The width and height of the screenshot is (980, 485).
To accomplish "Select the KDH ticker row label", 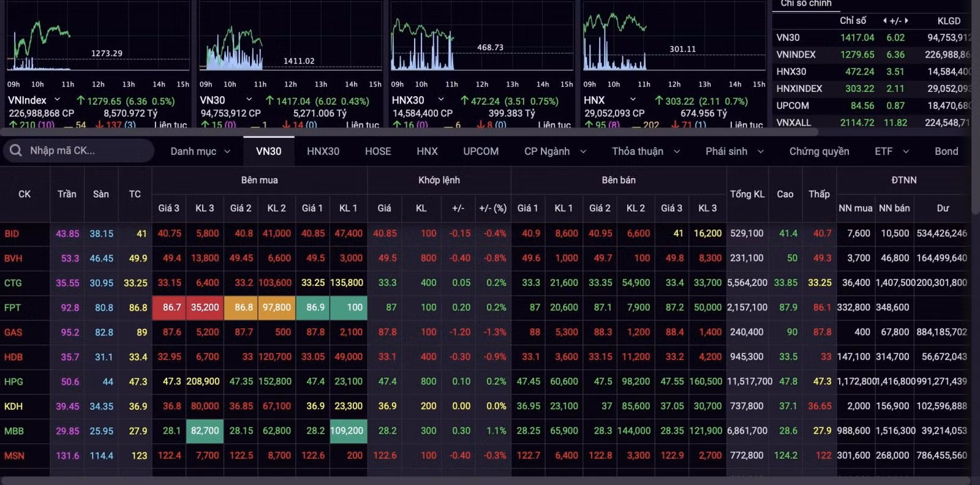I will (13, 406).
